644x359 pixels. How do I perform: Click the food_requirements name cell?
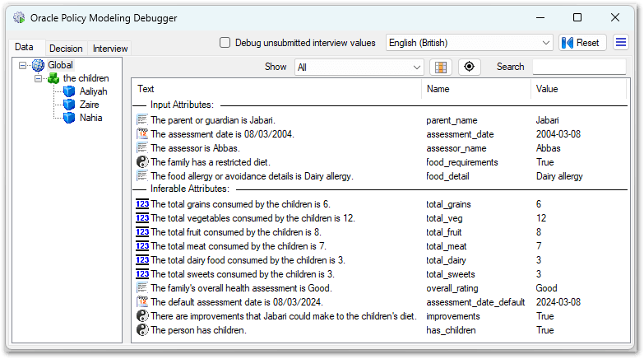[461, 162]
